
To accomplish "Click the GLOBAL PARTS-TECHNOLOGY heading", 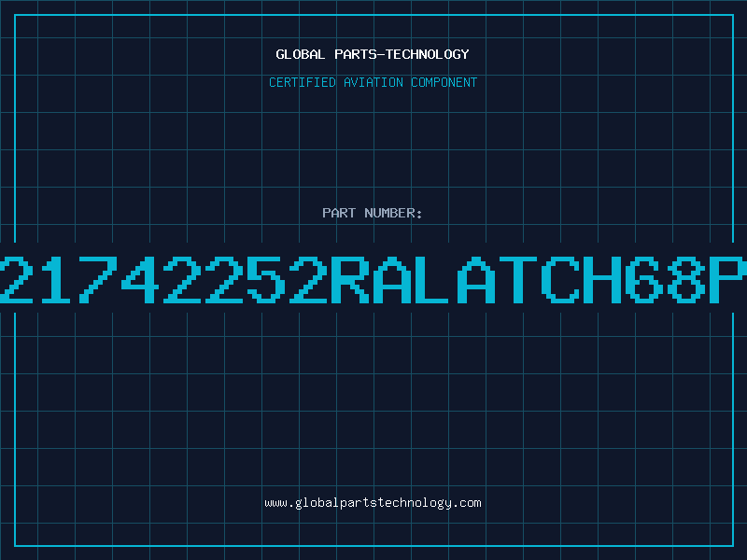I will [373, 54].
